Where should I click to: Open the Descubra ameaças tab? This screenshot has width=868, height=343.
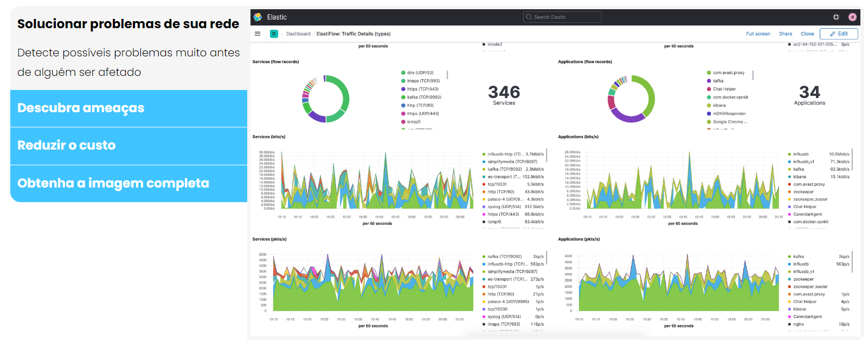[x=128, y=108]
